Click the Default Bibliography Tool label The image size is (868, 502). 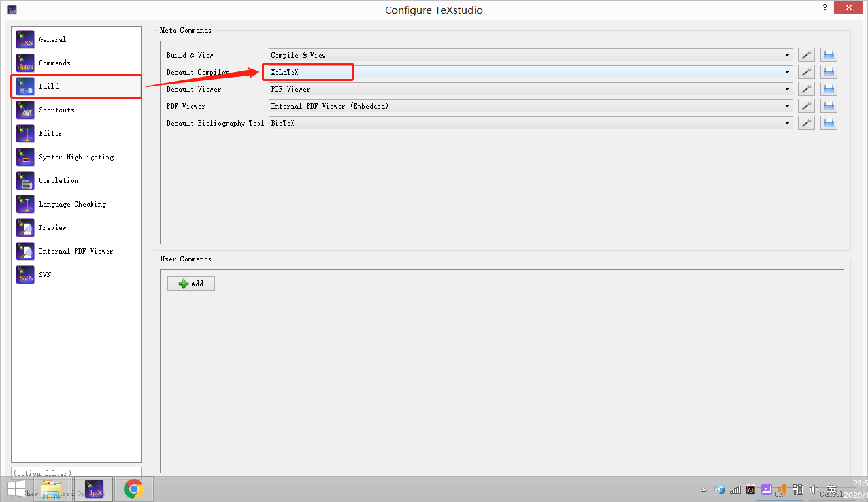pos(215,123)
